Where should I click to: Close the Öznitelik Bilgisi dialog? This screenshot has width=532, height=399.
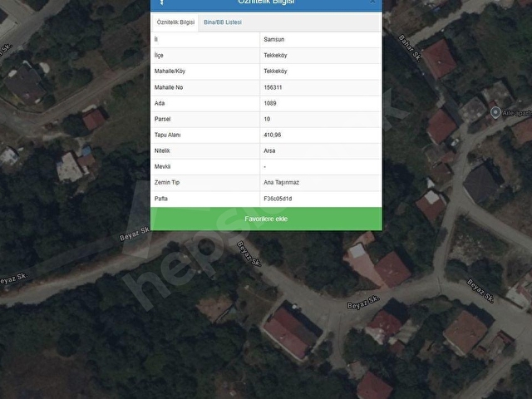point(372,2)
